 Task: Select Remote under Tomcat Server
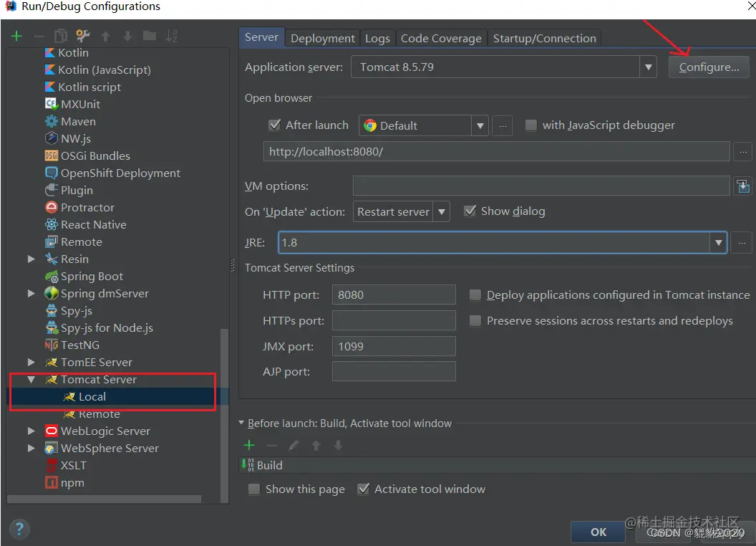91,414
